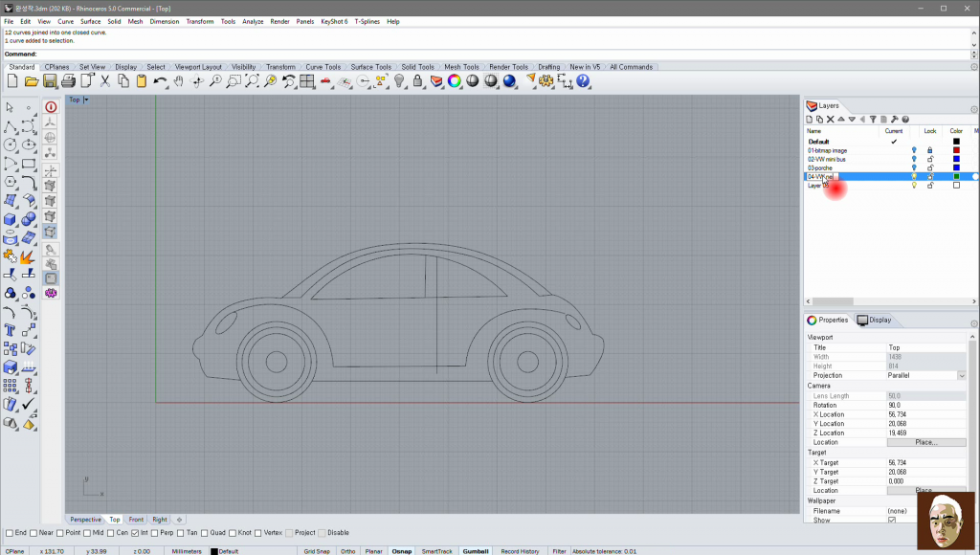Open object properties via the color wheel icon
This screenshot has width=980, height=555.
click(455, 81)
